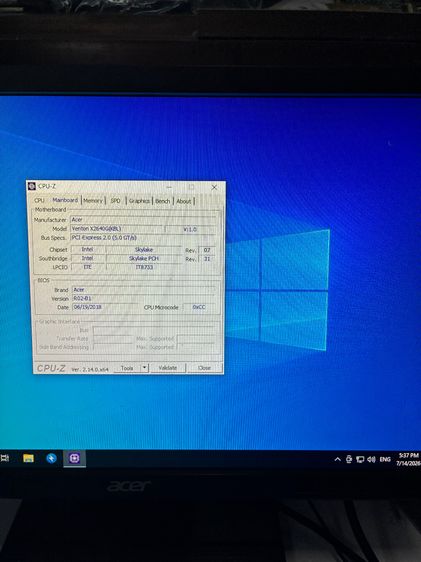This screenshot has width=421, height=562.
Task: Click the CPU-Z title bar icon
Action: [x=32, y=186]
